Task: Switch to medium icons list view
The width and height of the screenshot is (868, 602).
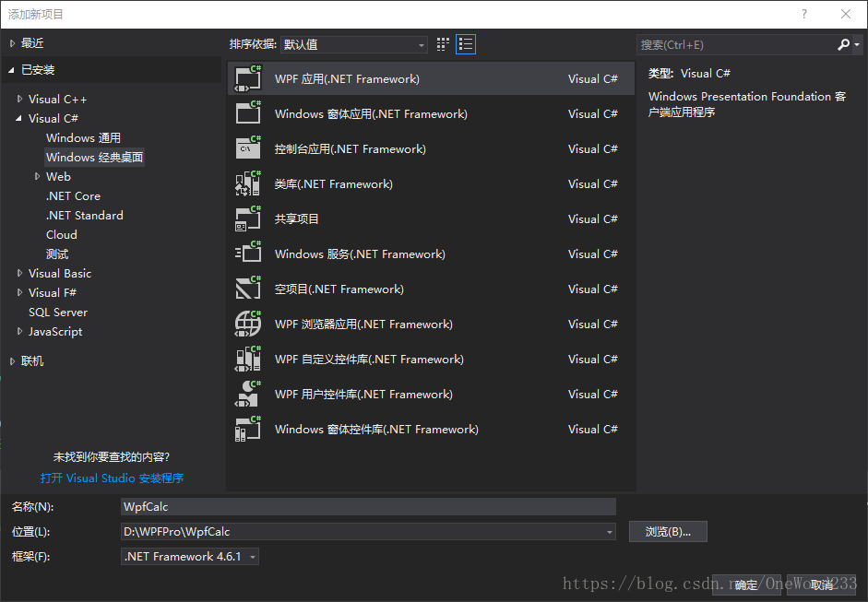Action: click(x=466, y=44)
